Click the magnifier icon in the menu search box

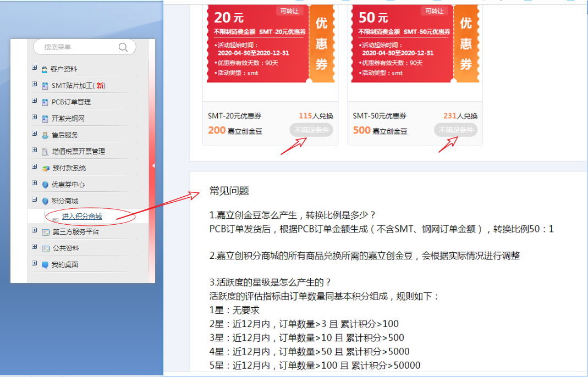(x=123, y=47)
